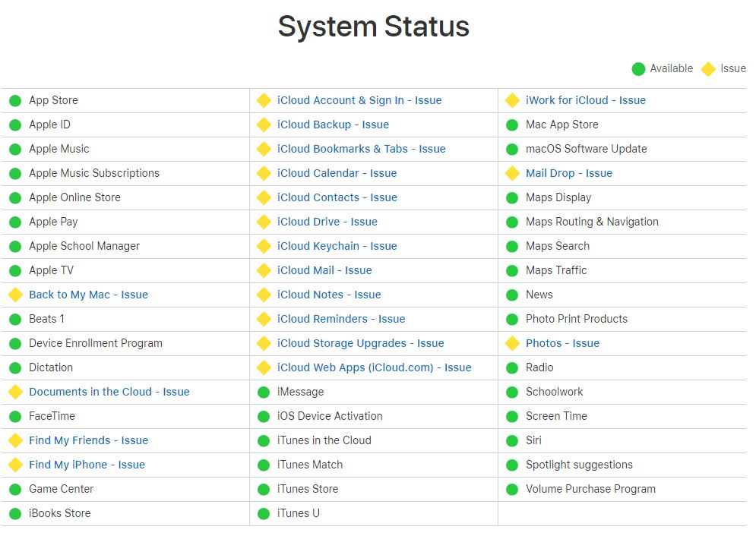Click the green dot next to FaceTime
Image resolution: width=756 pixels, height=536 pixels.
click(15, 417)
